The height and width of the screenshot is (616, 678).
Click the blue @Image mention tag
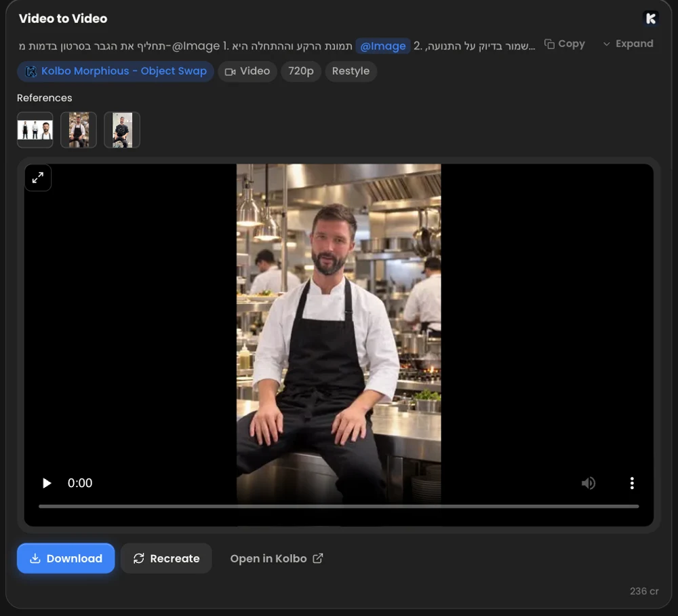pos(382,46)
